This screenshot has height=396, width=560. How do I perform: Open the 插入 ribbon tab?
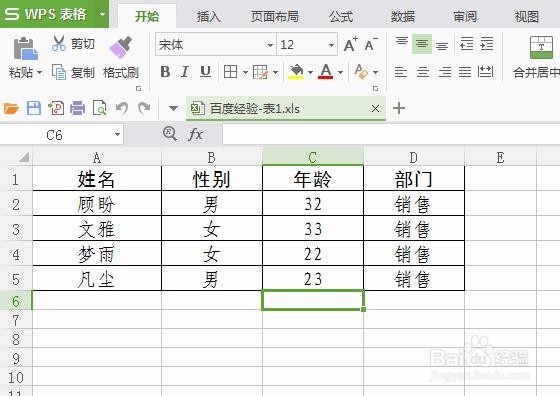click(209, 16)
